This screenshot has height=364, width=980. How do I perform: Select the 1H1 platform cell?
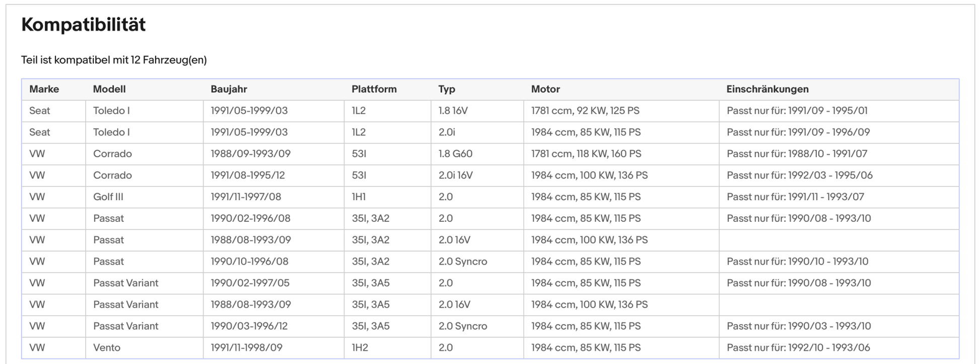(359, 197)
